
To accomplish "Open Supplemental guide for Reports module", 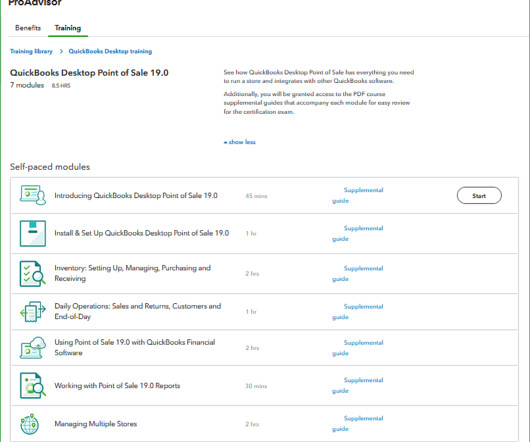I will 358,385.
